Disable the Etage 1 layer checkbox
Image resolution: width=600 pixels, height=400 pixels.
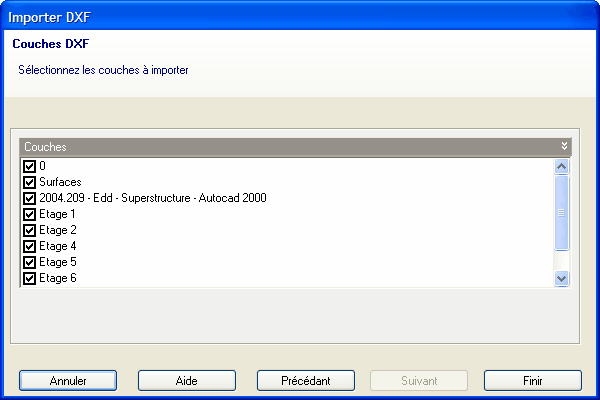click(x=29, y=214)
